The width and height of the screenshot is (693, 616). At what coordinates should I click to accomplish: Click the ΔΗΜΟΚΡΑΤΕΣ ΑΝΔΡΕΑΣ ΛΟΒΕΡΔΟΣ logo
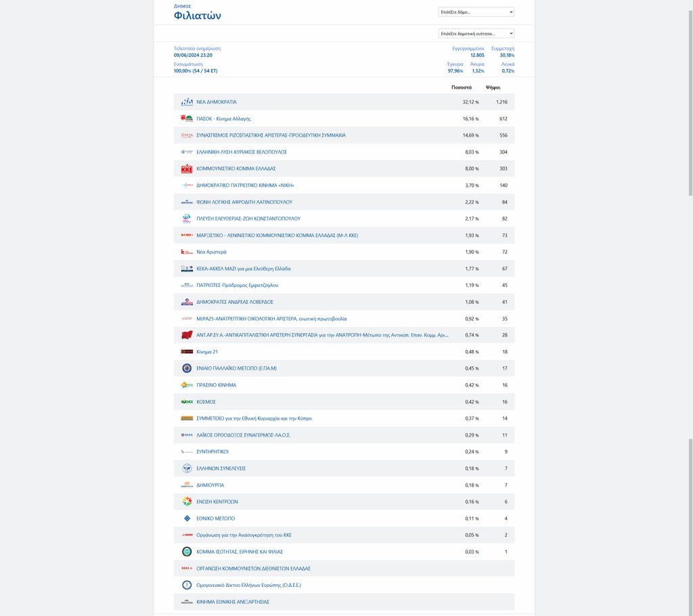(x=187, y=302)
